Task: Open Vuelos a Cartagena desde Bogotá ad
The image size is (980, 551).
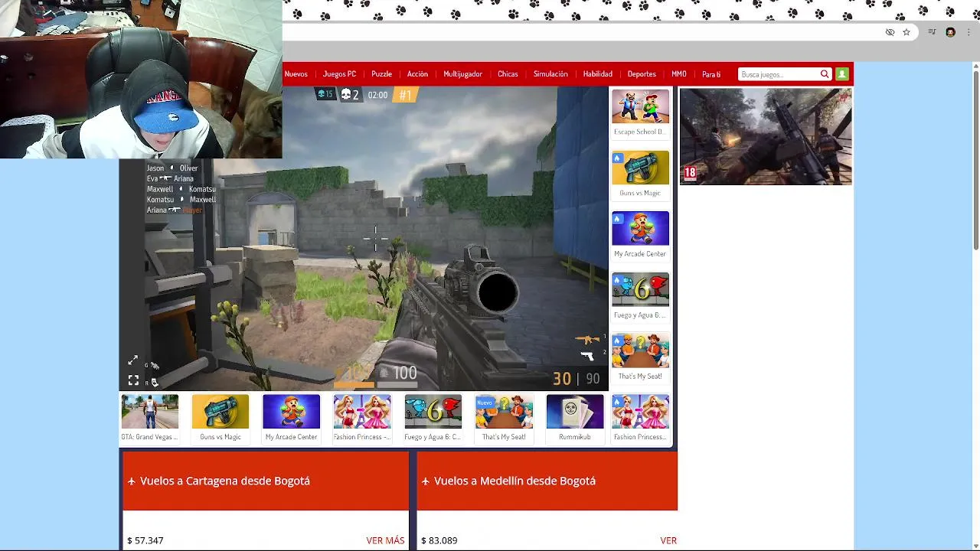Action: coord(266,481)
